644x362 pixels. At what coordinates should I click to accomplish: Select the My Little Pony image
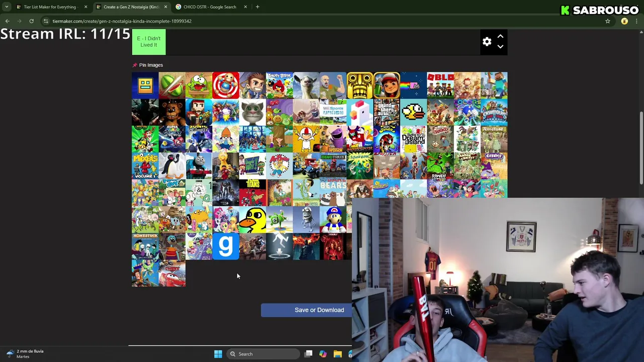click(x=225, y=219)
